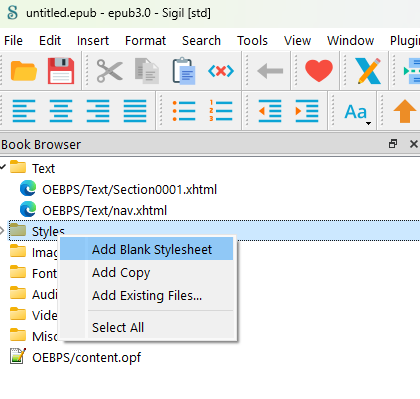Click the Open folder toolbar icon

(24, 71)
